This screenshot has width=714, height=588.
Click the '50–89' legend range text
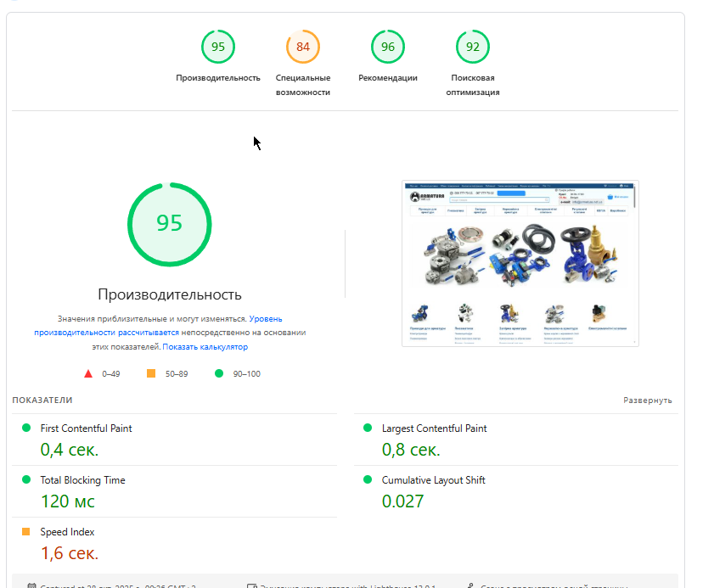point(177,373)
